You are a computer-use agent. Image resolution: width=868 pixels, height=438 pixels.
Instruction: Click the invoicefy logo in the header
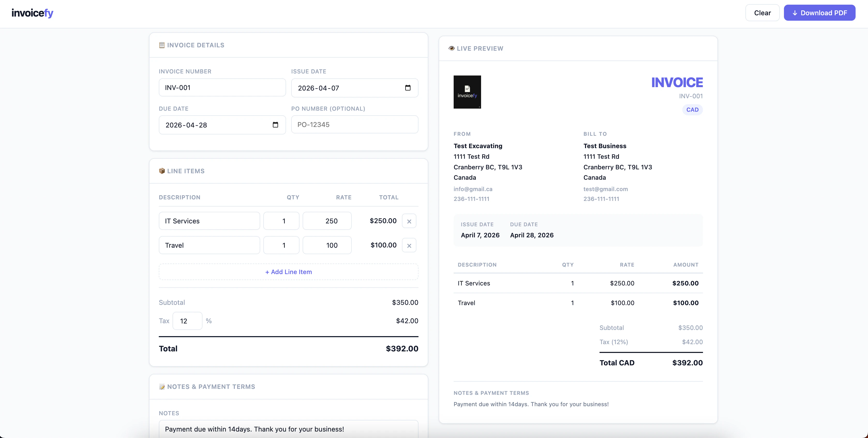click(32, 13)
